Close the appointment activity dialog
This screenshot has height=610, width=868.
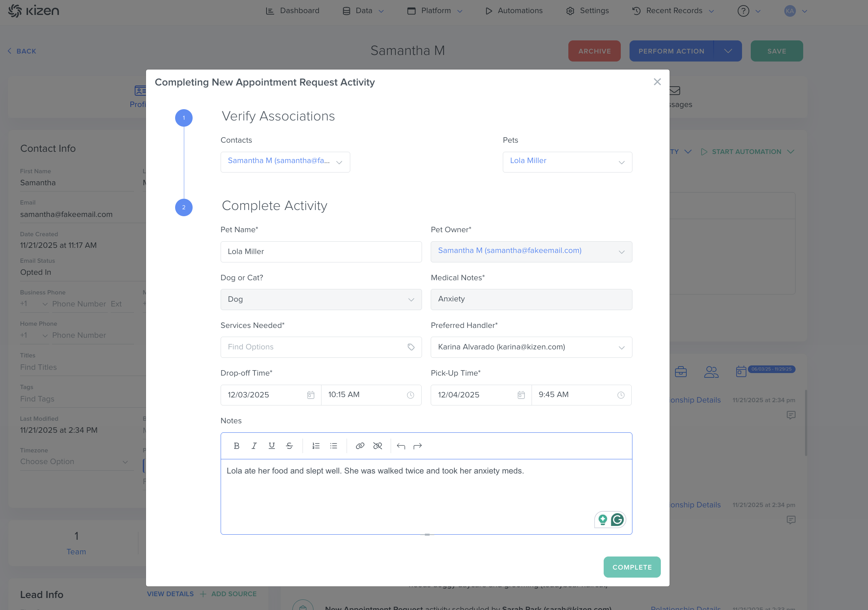pos(657,82)
